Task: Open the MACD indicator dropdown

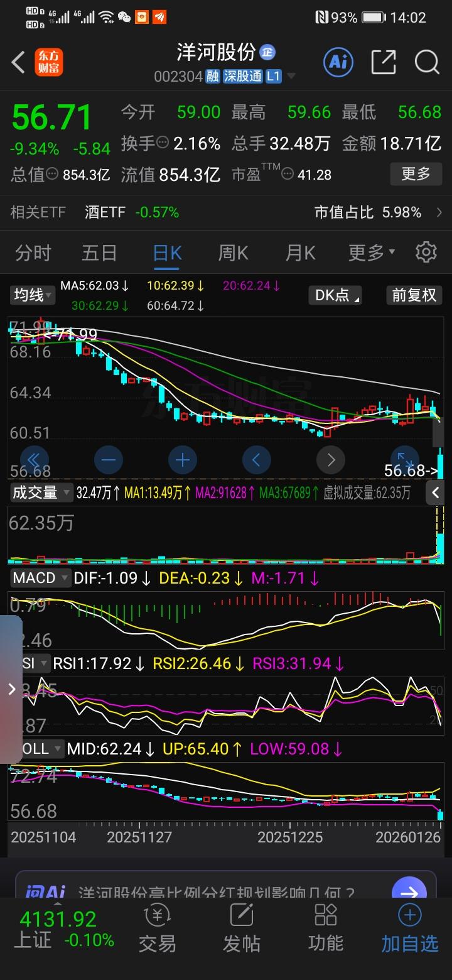Action: tap(40, 578)
